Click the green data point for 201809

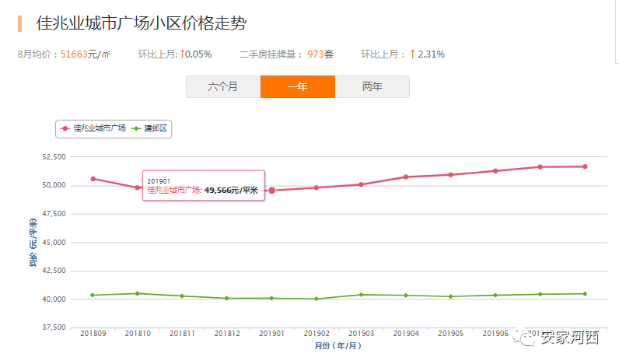pos(93,296)
